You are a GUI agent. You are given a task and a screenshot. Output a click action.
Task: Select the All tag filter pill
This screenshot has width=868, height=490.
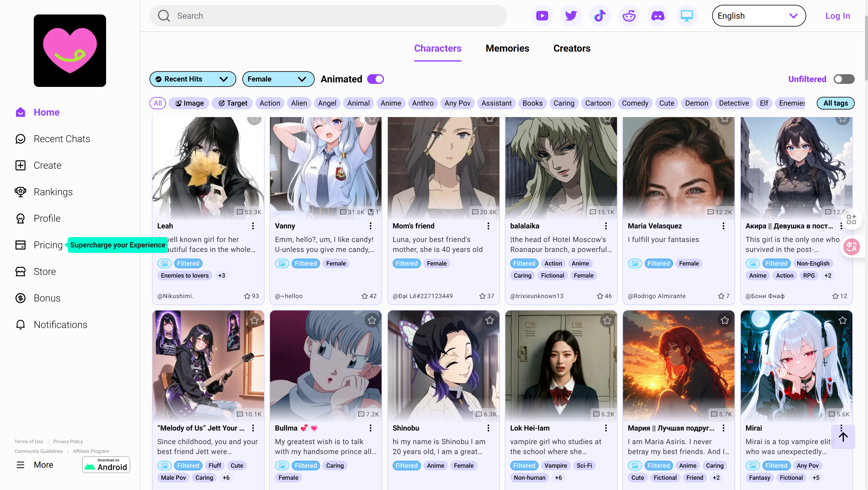click(x=158, y=103)
